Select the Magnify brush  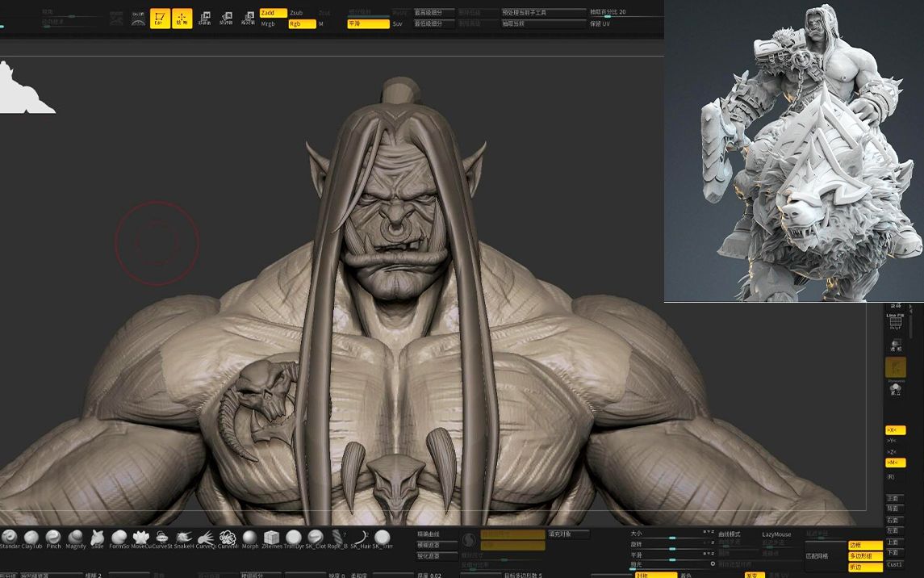coord(75,538)
